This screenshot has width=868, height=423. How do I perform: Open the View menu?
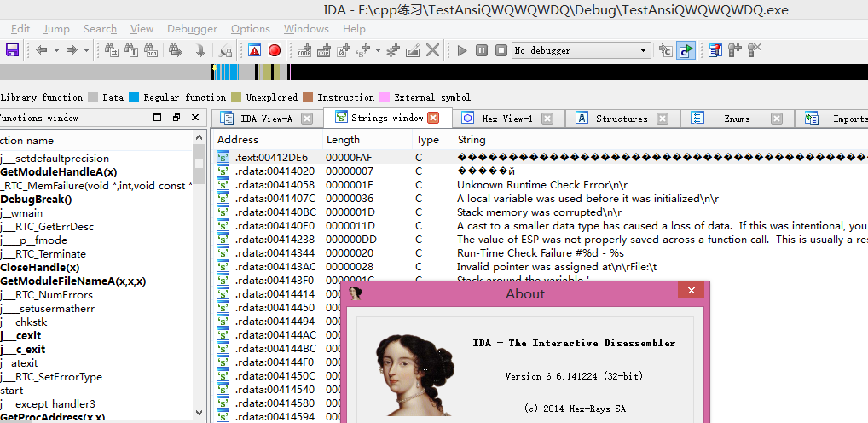(x=142, y=29)
